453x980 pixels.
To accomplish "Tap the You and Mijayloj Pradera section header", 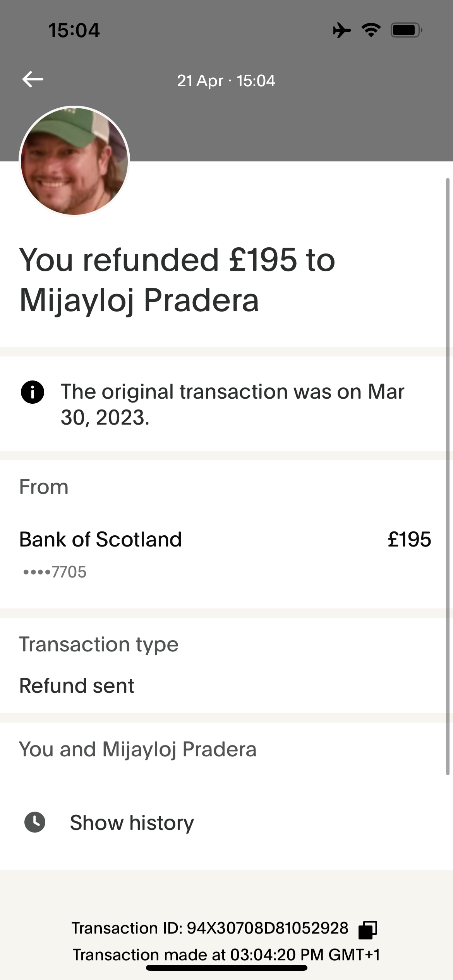I will [138, 749].
